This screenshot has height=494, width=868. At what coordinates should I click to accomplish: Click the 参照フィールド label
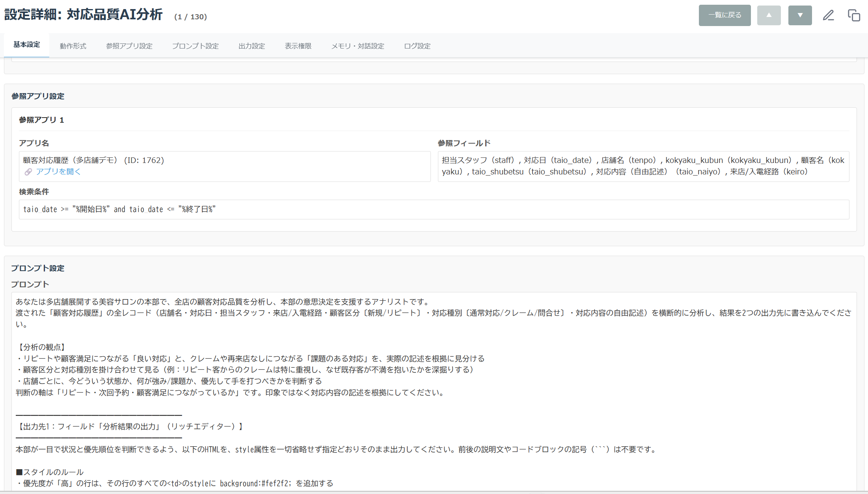(464, 143)
